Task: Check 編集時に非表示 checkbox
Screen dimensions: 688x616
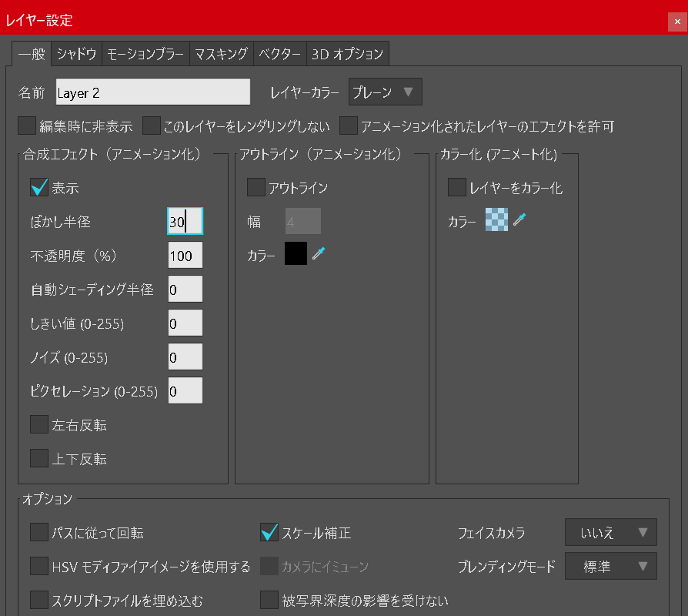Action: 27,126
